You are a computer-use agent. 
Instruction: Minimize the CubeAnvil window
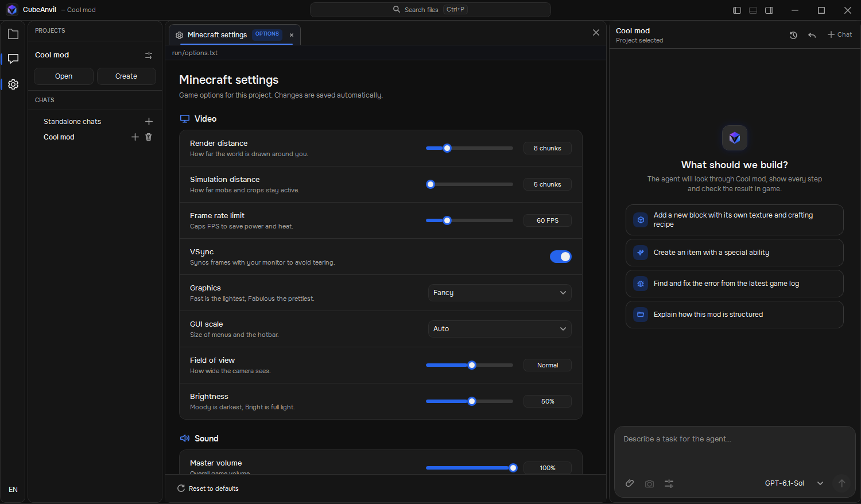tap(795, 10)
